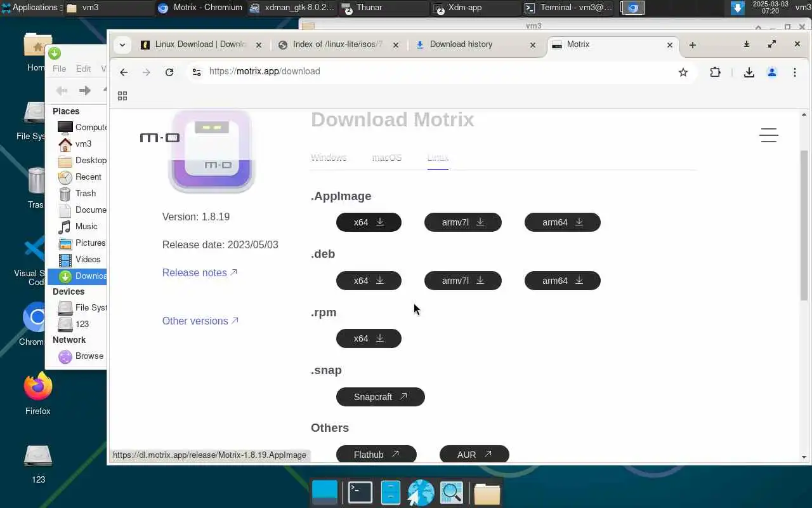View site information icon in address bar
The width and height of the screenshot is (812, 508).
pos(197,72)
